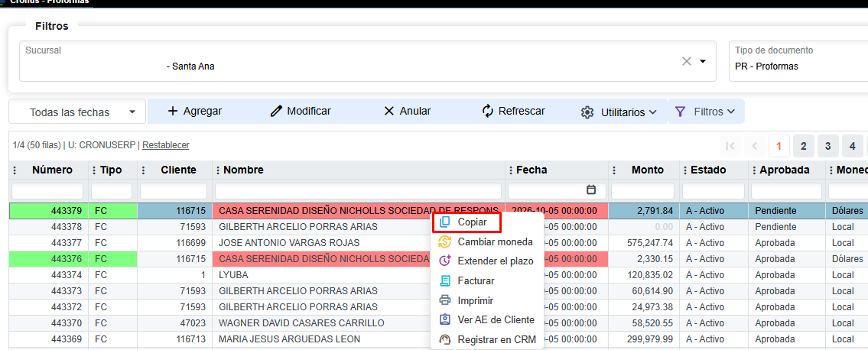Click the Registrar en CRM icon
The height and width of the screenshot is (350, 868).
(445, 339)
